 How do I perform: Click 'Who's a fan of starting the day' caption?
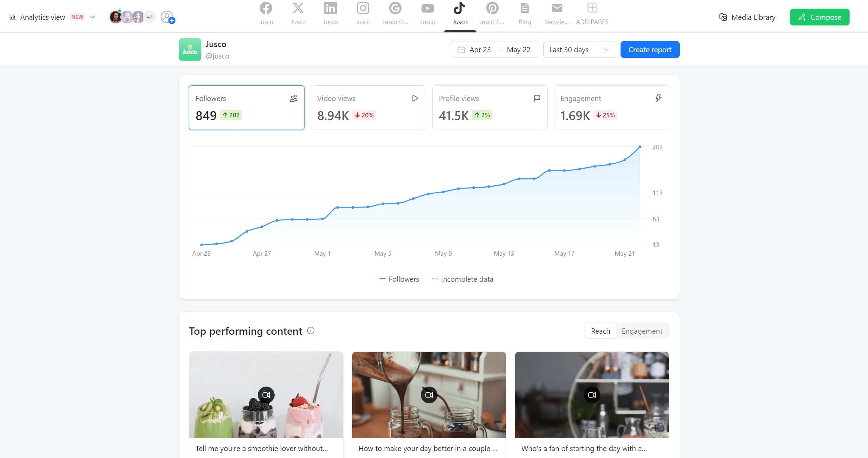click(x=584, y=448)
